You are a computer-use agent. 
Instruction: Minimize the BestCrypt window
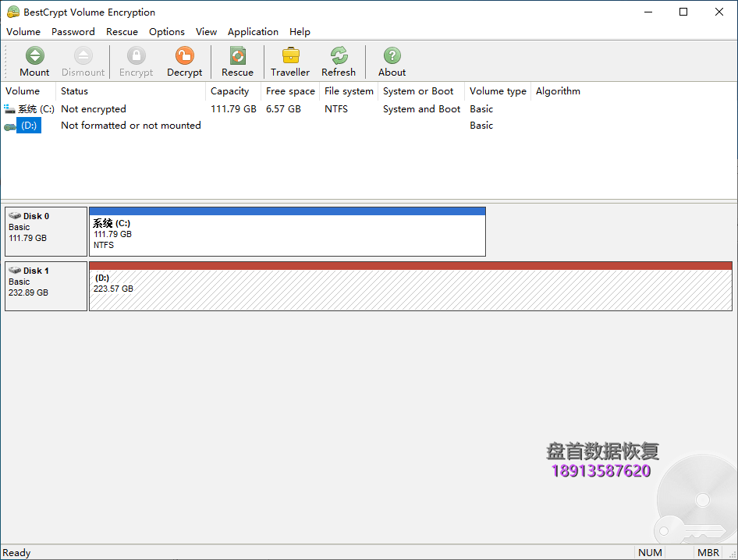[x=648, y=12]
